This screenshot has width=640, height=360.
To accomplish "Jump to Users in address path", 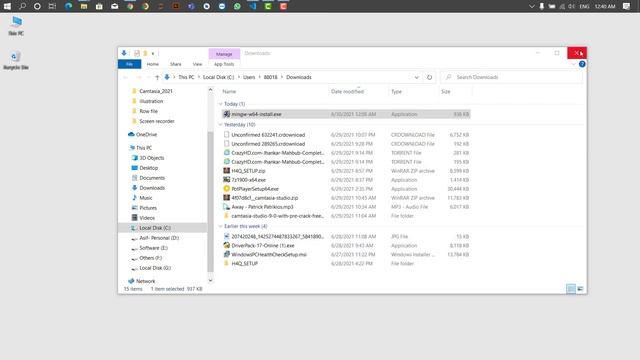I will tap(249, 77).
